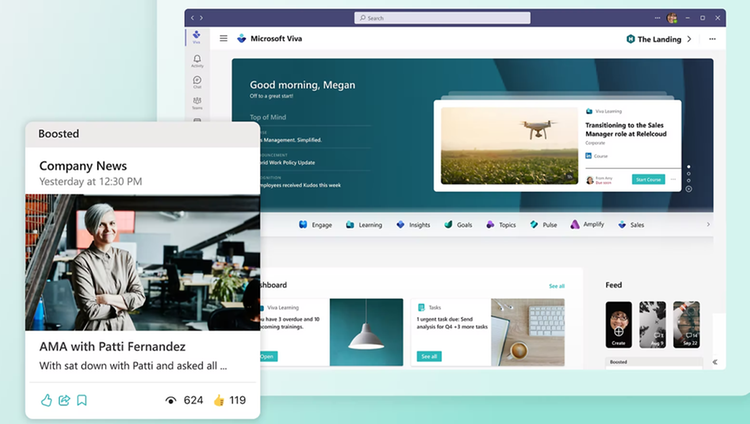
Task: Switch to the Topics tab
Action: [x=501, y=224]
